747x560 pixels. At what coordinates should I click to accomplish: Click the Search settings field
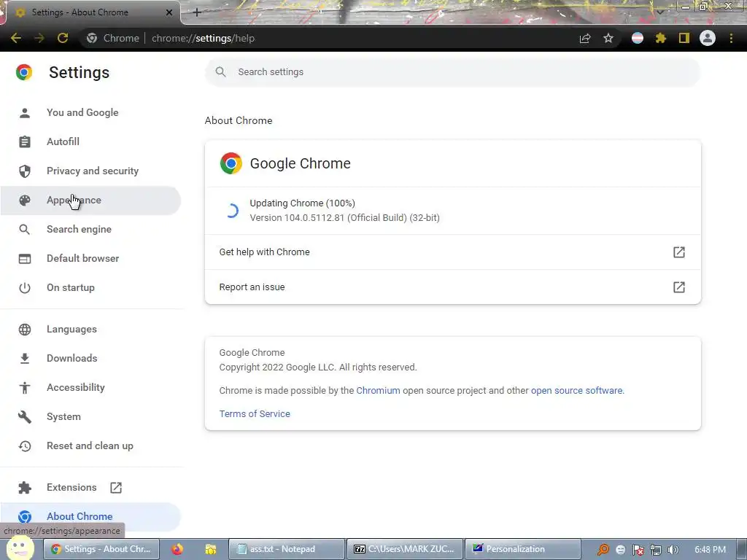[452, 72]
